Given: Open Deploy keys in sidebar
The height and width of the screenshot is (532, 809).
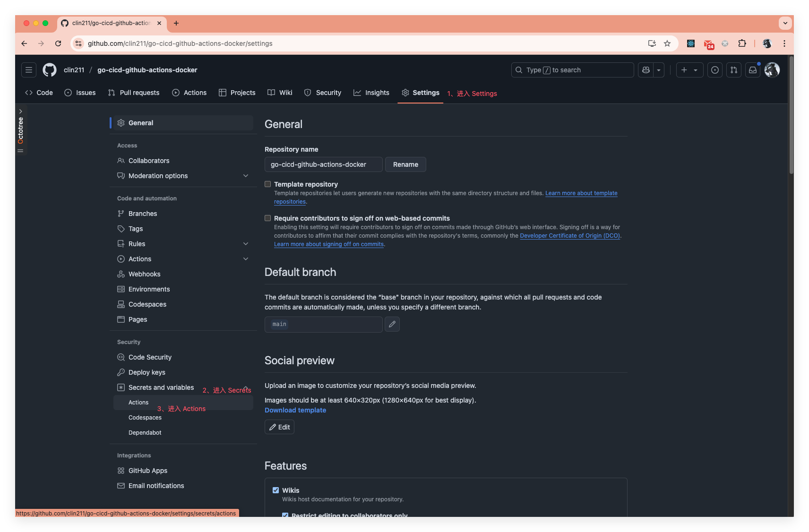Looking at the screenshot, I should pos(183,372).
